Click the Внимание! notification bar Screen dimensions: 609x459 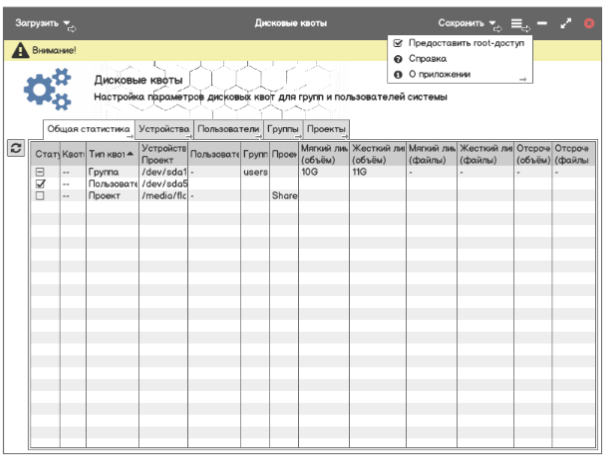coord(200,50)
